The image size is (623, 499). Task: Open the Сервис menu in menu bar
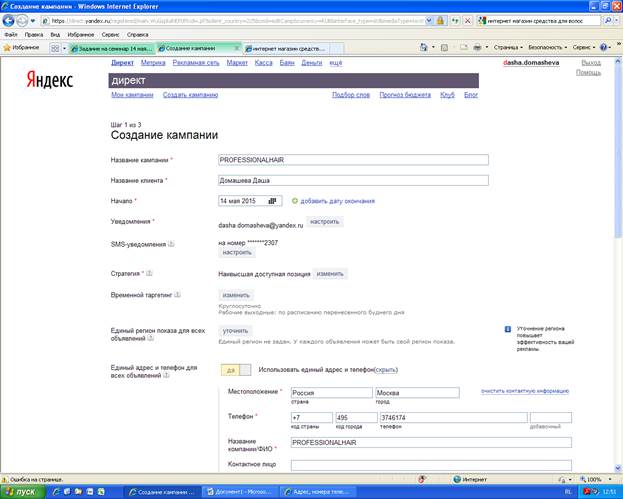click(110, 35)
